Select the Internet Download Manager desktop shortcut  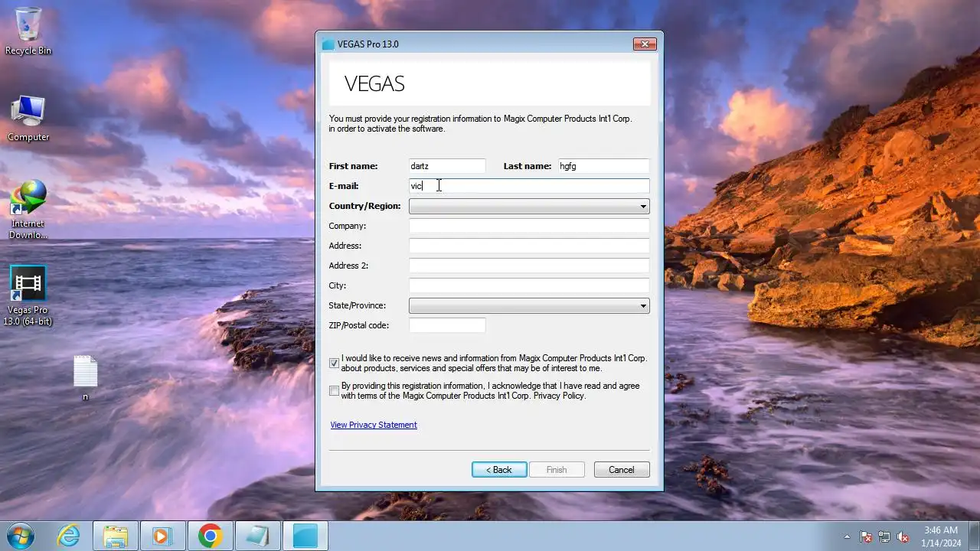(28, 210)
